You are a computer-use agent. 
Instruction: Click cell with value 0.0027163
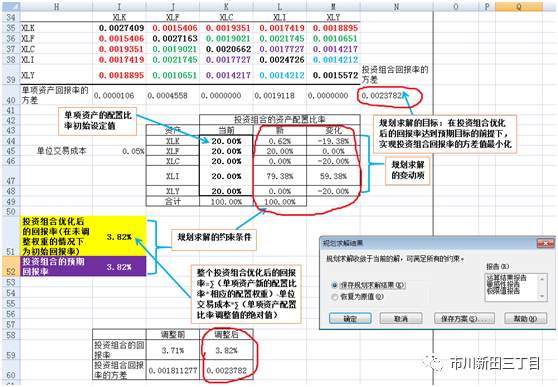(x=173, y=38)
